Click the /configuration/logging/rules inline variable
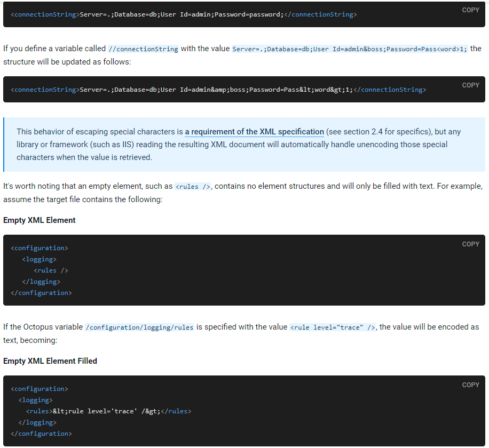489x448 pixels. (x=139, y=327)
